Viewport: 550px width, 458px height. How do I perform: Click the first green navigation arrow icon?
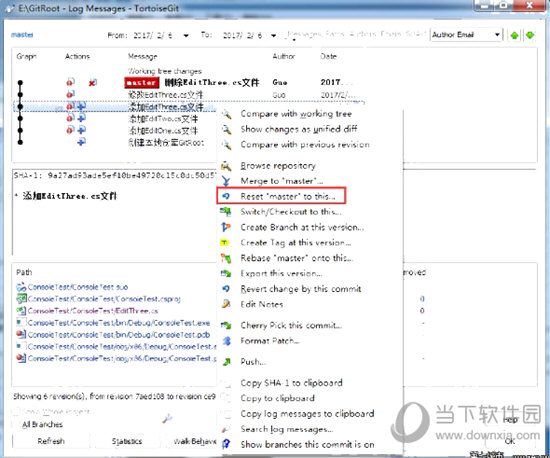tap(514, 35)
